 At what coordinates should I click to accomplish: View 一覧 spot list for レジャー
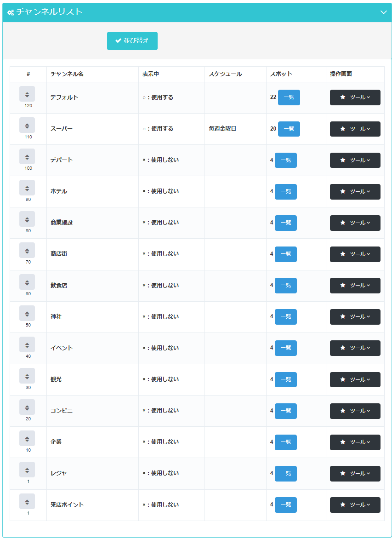[285, 473]
